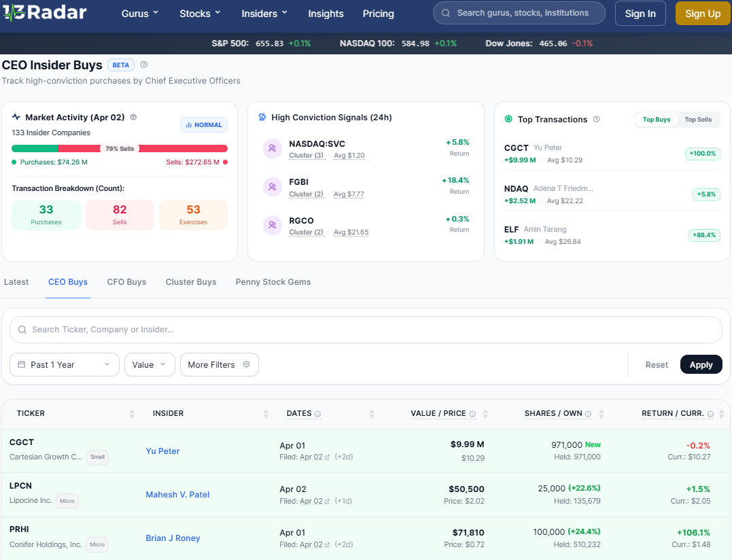
Task: Sort by SHARES / OWN column arrows
Action: coord(602,413)
